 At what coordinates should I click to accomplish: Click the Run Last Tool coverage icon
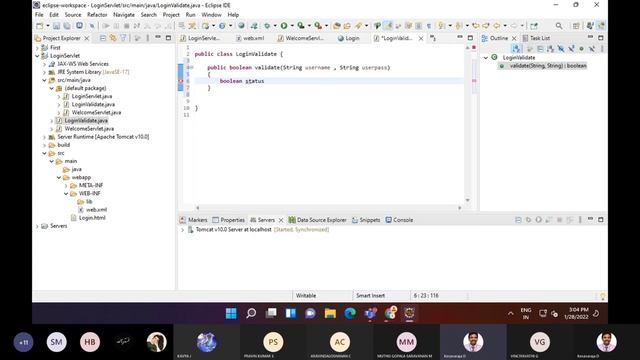pos(301,26)
